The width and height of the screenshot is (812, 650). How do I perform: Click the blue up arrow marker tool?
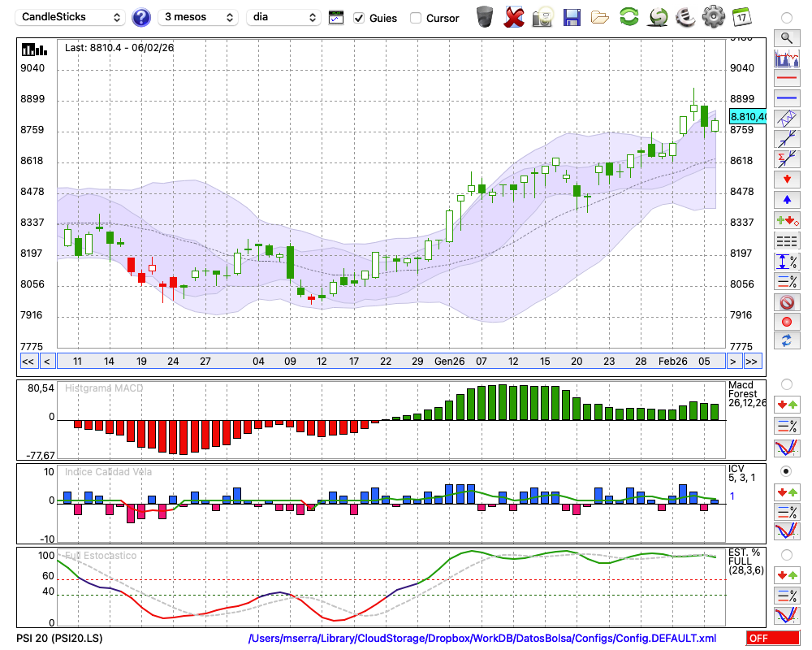[786, 200]
